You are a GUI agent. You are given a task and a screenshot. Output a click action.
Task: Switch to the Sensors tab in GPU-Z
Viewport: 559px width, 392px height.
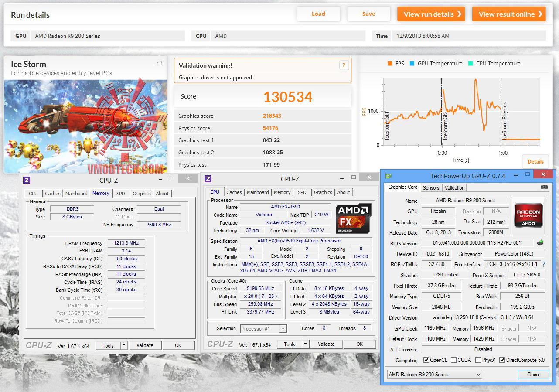click(x=431, y=188)
